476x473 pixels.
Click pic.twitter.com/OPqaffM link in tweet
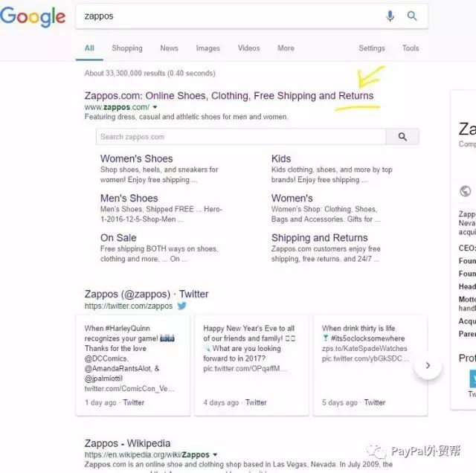pyautogui.click(x=245, y=369)
